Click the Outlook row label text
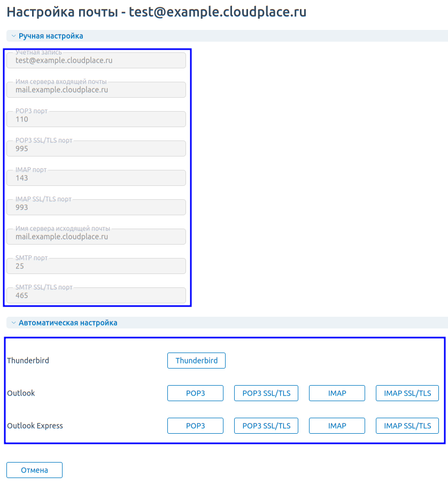Viewport: 448px width, 485px height. point(21,393)
